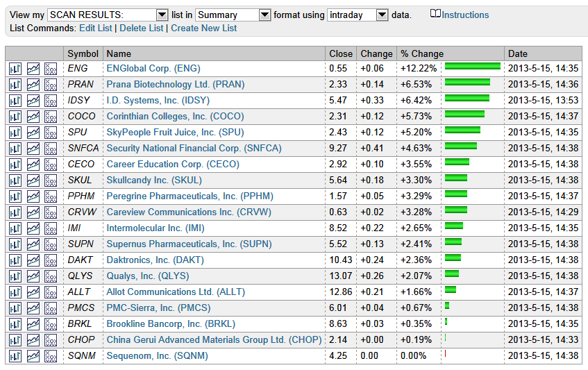
Task: Open I.D. Systems, Inc. (IDSY) link
Action: click(x=158, y=100)
